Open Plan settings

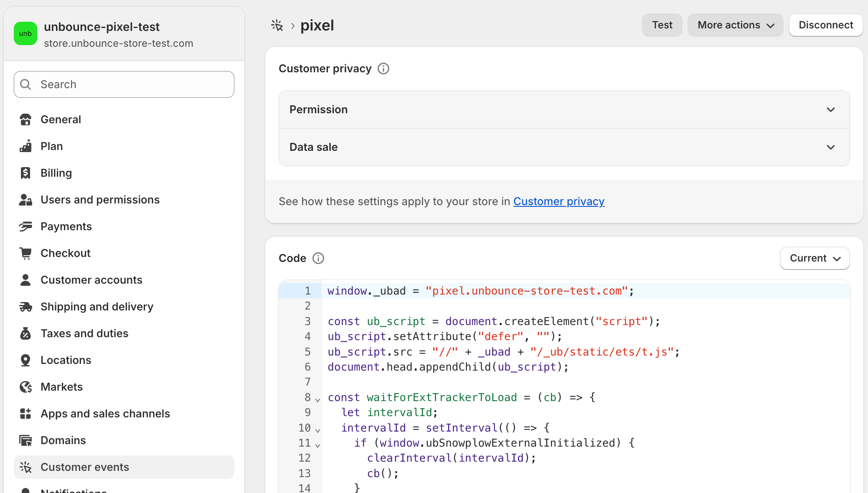tap(124, 146)
